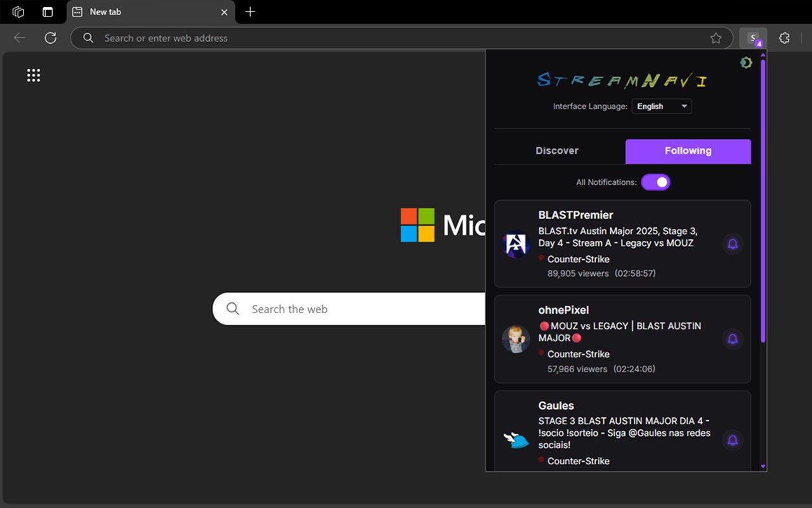Toggle notifications bell for ohnePixel

point(733,339)
